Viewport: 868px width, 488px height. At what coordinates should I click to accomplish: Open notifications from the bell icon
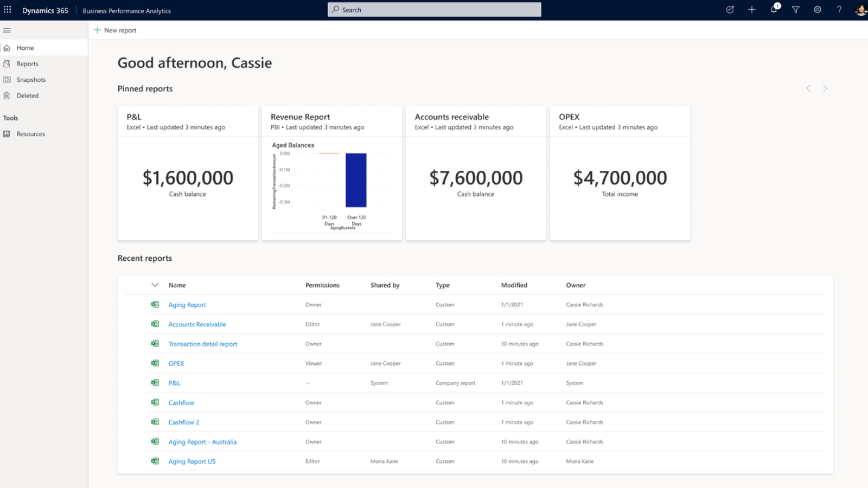click(774, 9)
